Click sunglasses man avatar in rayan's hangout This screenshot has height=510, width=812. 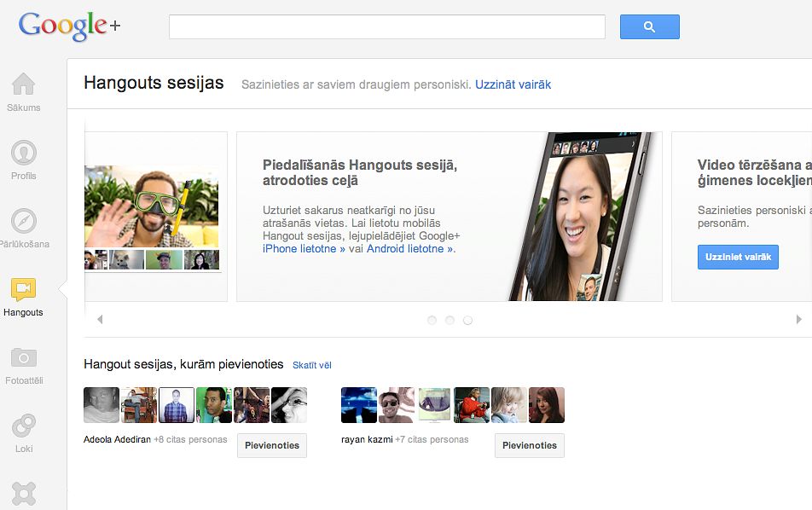click(x=397, y=405)
